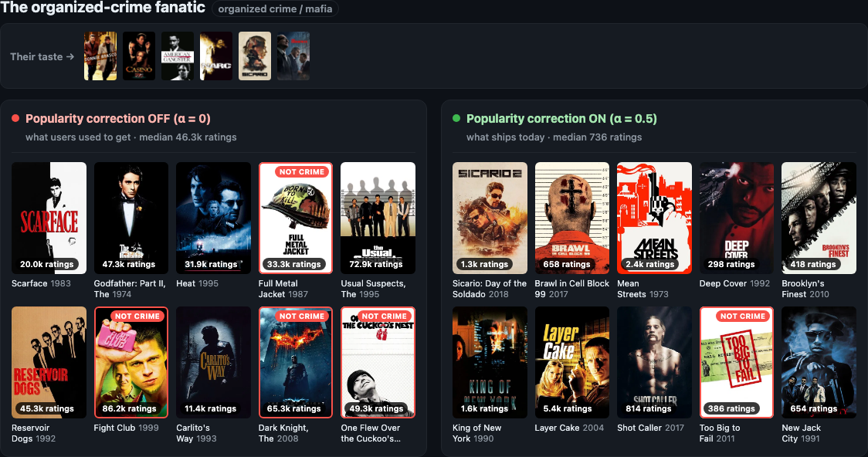
Task: Open the Brooklyn's Finest poster
Action: (819, 218)
